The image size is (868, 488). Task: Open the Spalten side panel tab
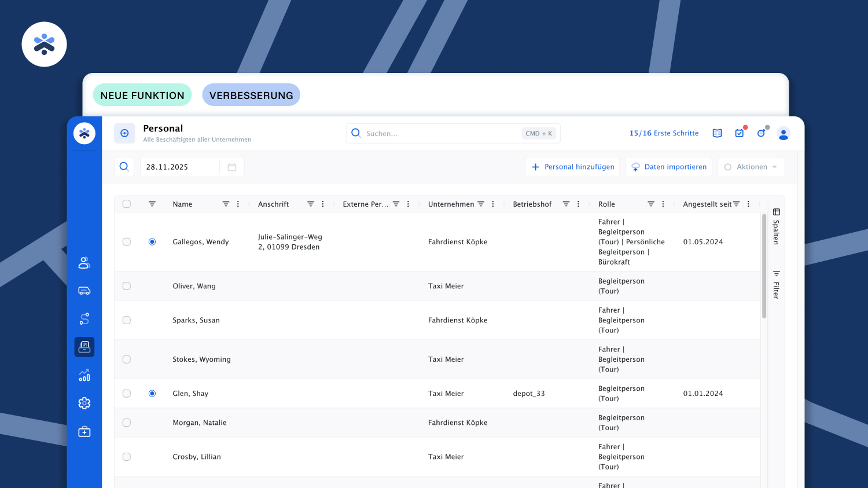coord(777,226)
